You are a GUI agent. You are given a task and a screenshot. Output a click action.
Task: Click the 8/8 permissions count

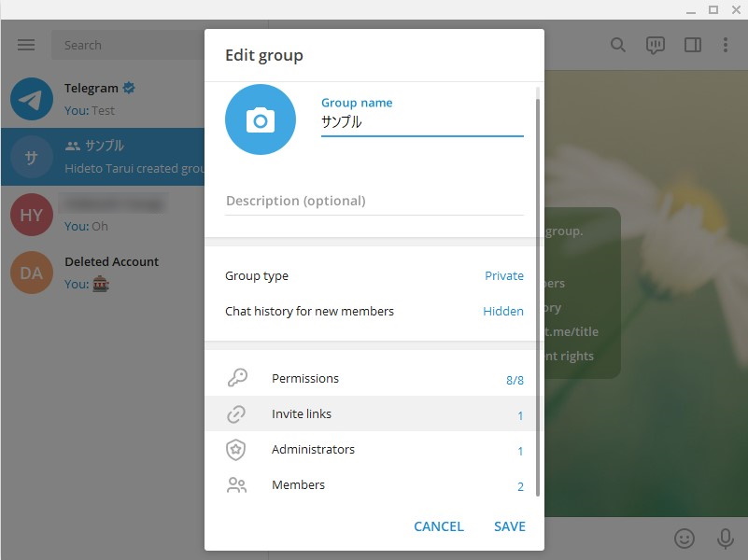[x=515, y=380]
